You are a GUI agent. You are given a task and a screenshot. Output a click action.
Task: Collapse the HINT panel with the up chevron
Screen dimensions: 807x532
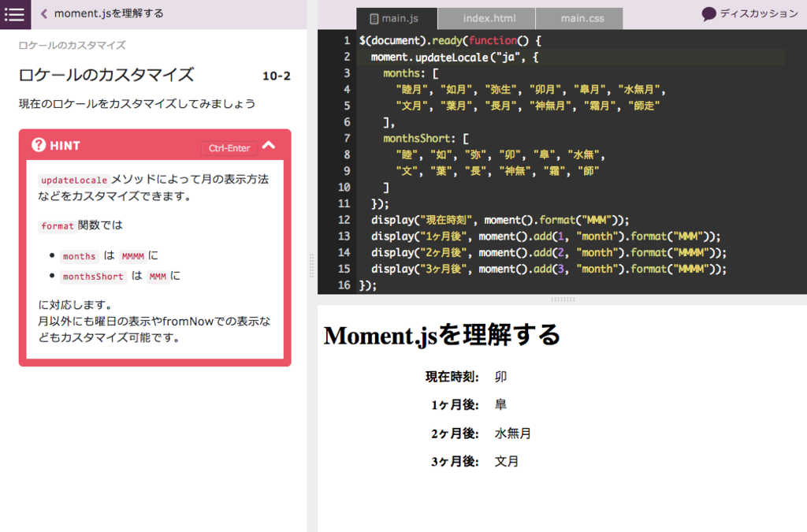click(269, 145)
